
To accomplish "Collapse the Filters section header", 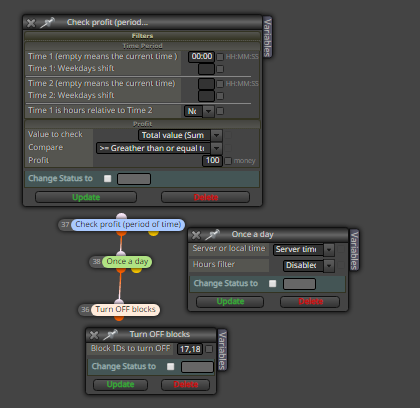I will click(x=142, y=36).
